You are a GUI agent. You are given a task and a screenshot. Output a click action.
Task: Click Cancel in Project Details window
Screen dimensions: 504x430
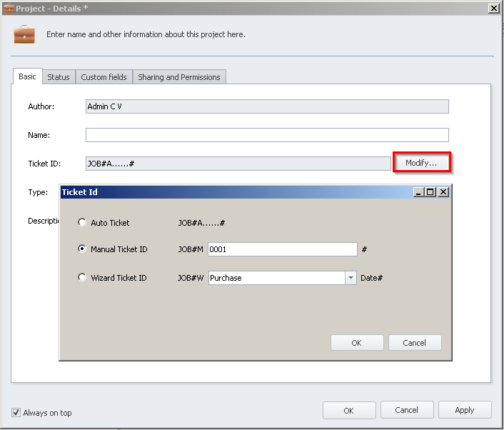pyautogui.click(x=407, y=410)
